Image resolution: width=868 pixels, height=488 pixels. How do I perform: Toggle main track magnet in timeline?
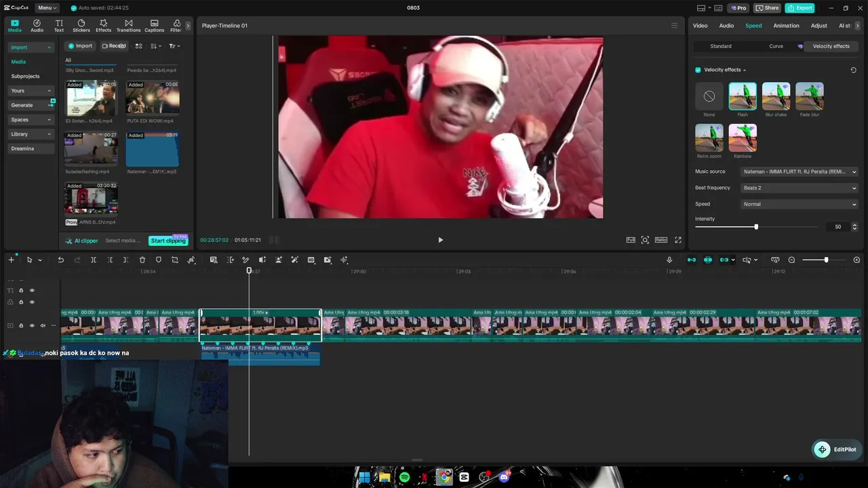coord(692,260)
